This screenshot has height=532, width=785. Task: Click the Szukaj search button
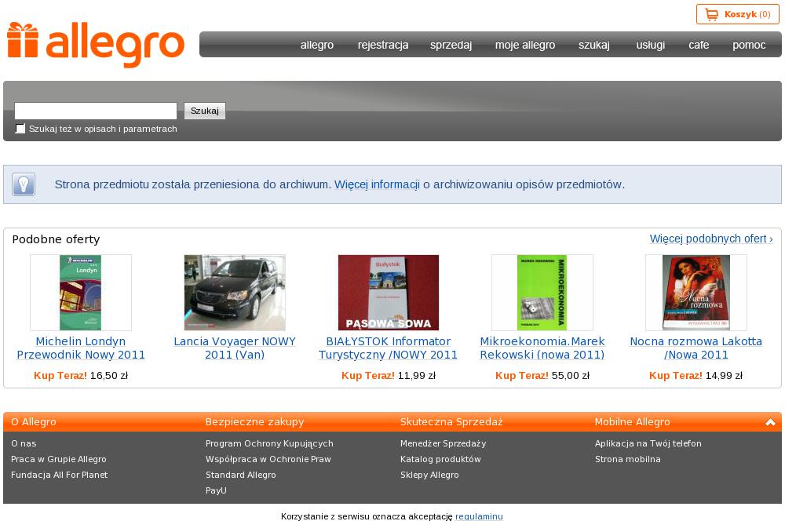pos(205,111)
